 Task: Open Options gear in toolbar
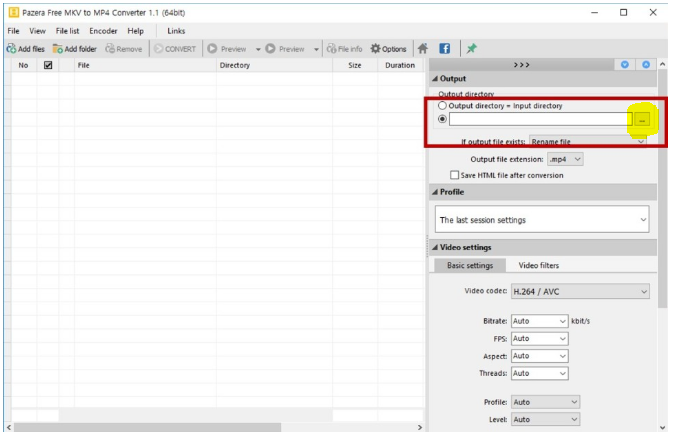[x=388, y=49]
